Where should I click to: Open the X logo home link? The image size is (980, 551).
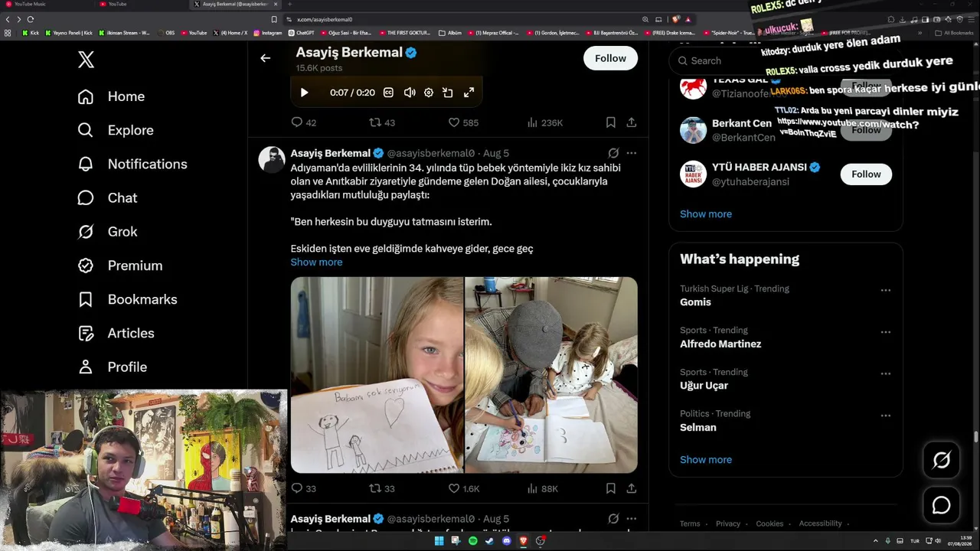pyautogui.click(x=86, y=59)
